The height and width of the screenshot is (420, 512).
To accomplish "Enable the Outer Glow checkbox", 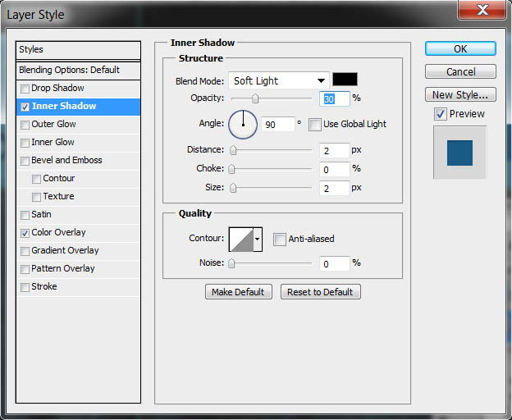I will coord(25,125).
